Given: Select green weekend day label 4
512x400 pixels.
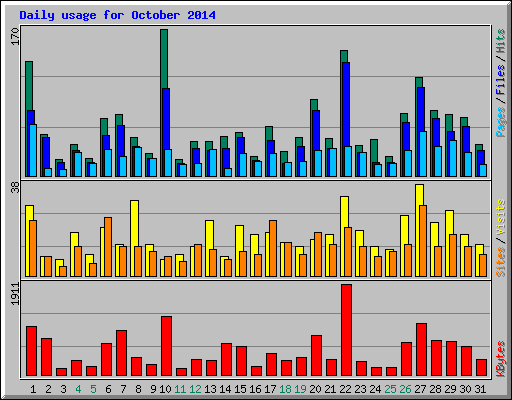Looking at the screenshot, I should [x=78, y=389].
